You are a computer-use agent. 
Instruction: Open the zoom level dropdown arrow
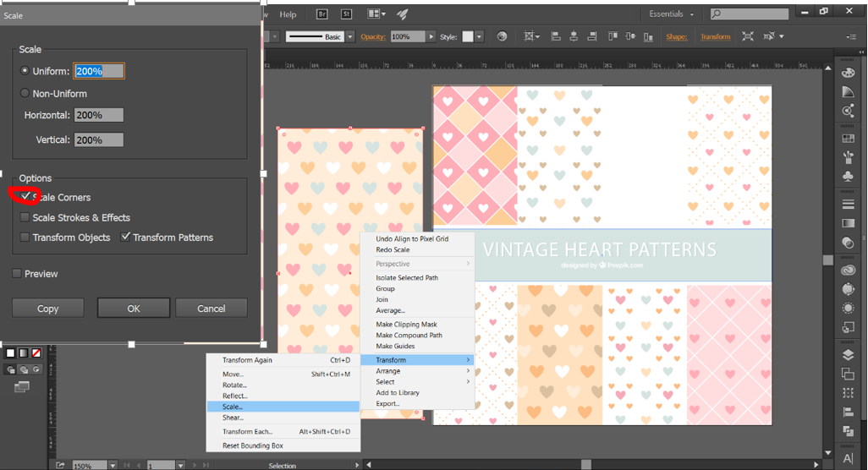113,465
